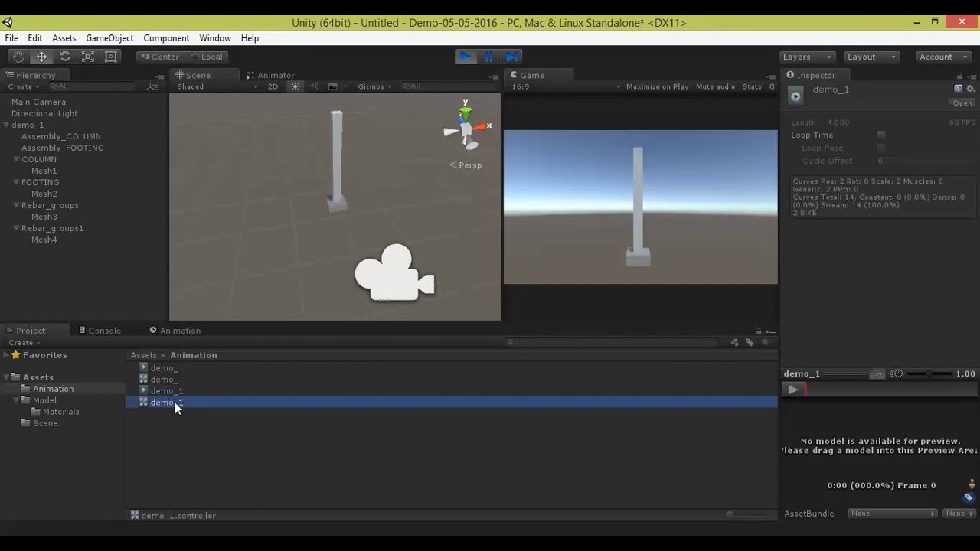Click the Search by Label icon in Project
Screen dimensions: 980x551
coord(750,342)
